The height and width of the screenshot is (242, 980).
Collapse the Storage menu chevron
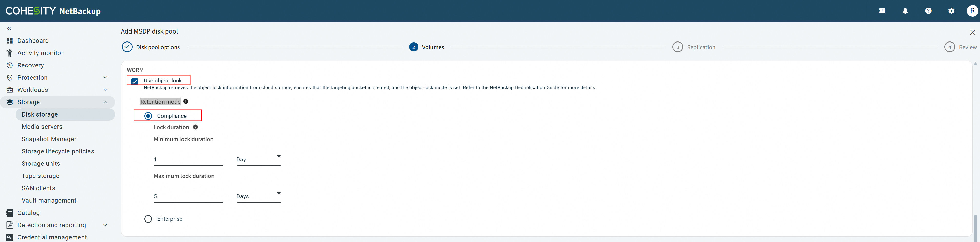click(x=105, y=102)
